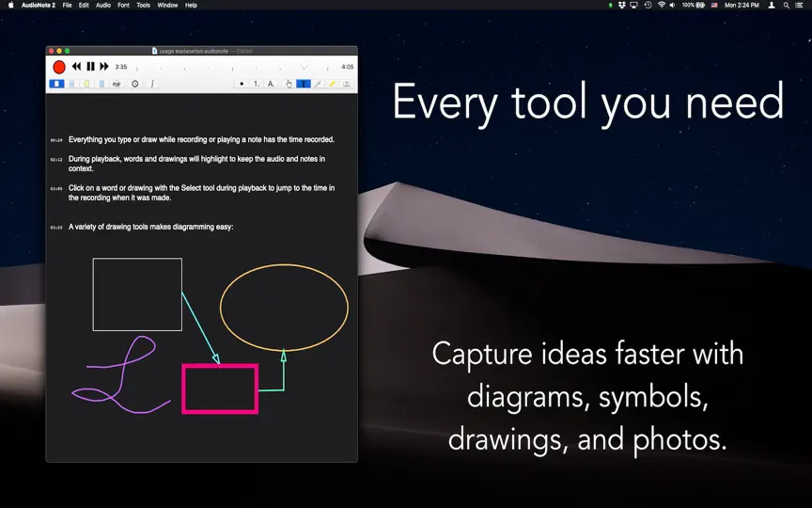
Task: Open the Edit menu
Action: click(84, 6)
